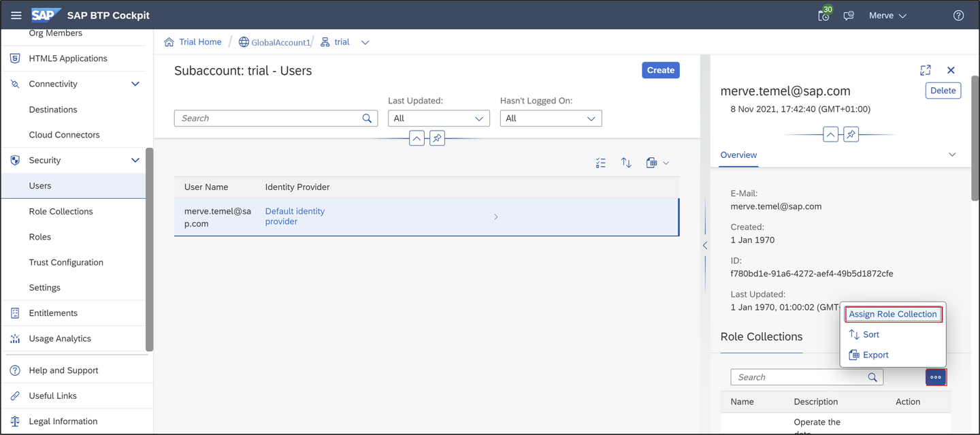Screen dimensions: 980x435
Task: Open Destinations in the sidebar
Action: click(x=73, y=110)
